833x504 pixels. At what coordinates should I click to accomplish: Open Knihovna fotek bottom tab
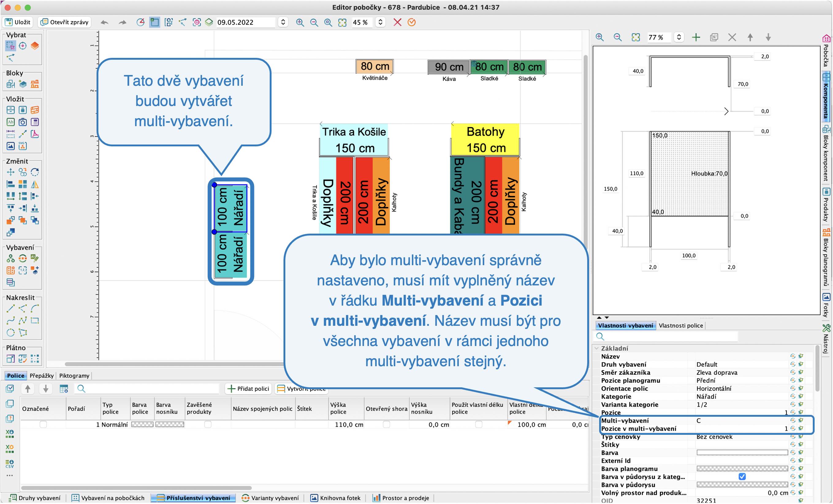coord(336,498)
